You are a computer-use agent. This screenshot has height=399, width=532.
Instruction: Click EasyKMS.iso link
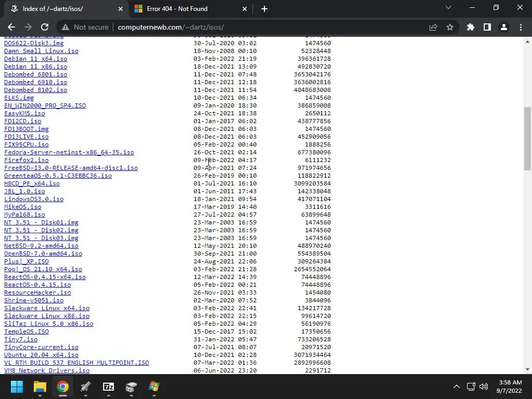click(24, 113)
